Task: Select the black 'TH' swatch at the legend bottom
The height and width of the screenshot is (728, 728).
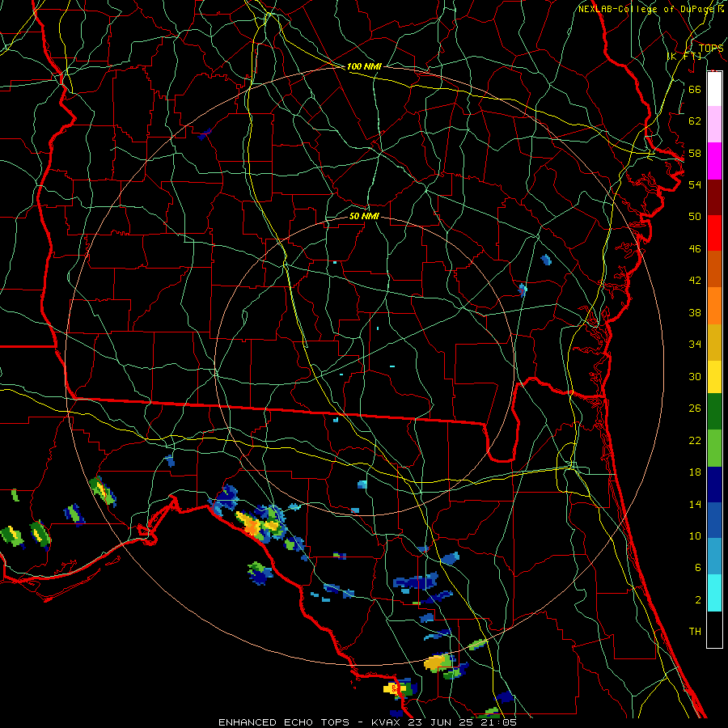Action: 714,629
